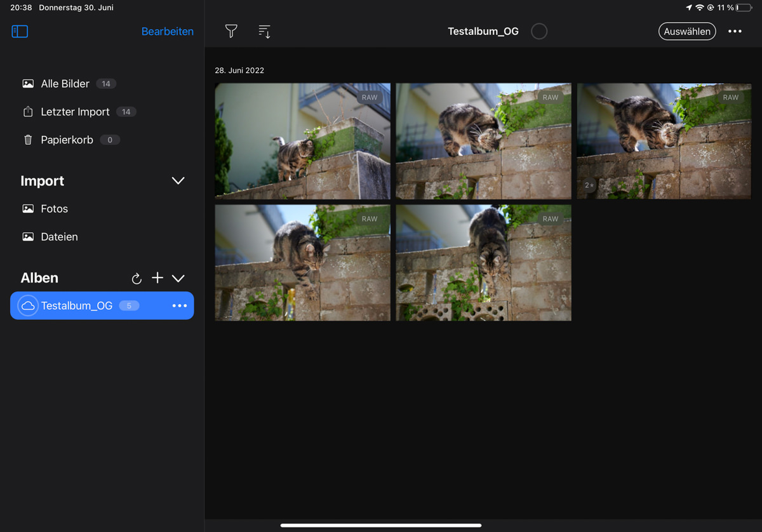Select Alle Bilder in sidebar
The width and height of the screenshot is (762, 532).
point(65,84)
